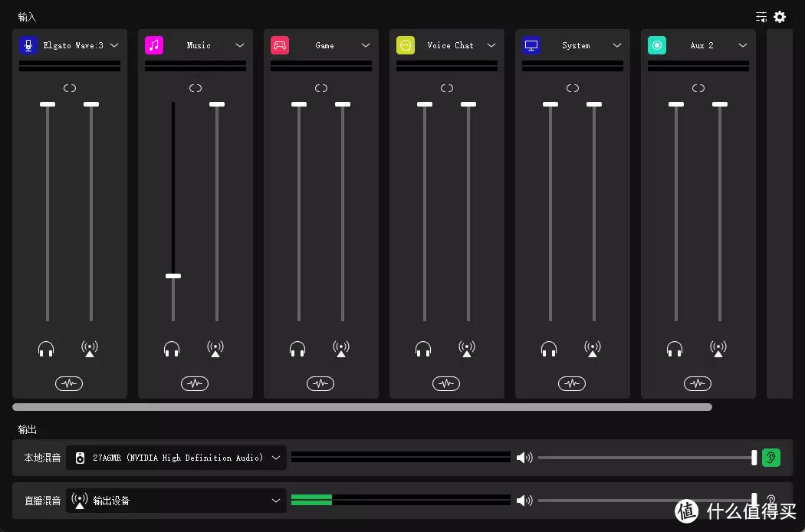Image resolution: width=805 pixels, height=532 pixels.
Task: Toggle link faders for System
Action: [x=573, y=88]
